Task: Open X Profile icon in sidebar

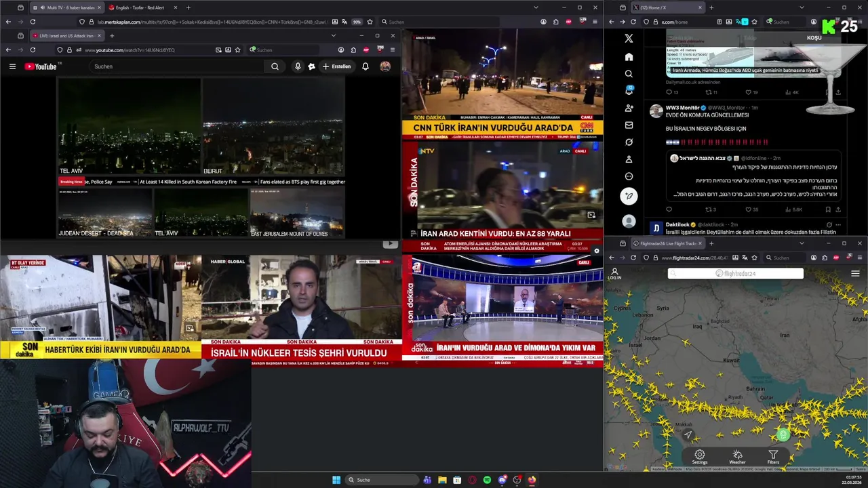Action: pyautogui.click(x=629, y=159)
